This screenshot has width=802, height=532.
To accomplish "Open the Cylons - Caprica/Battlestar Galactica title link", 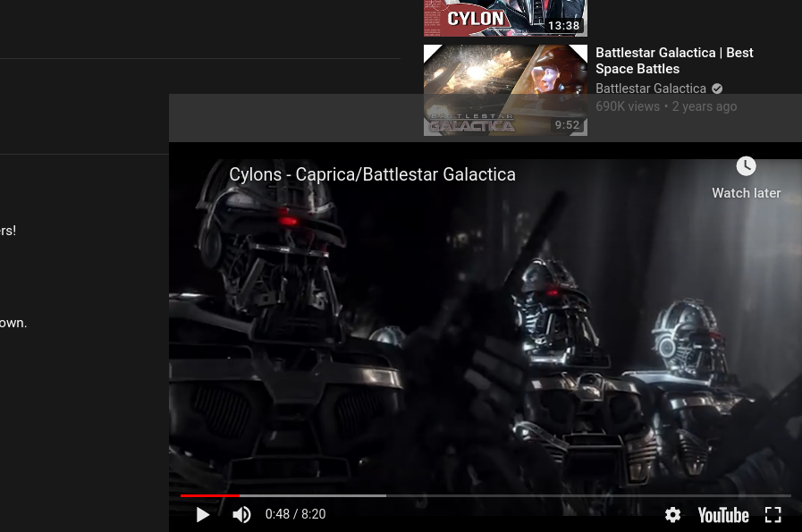I will [x=372, y=174].
